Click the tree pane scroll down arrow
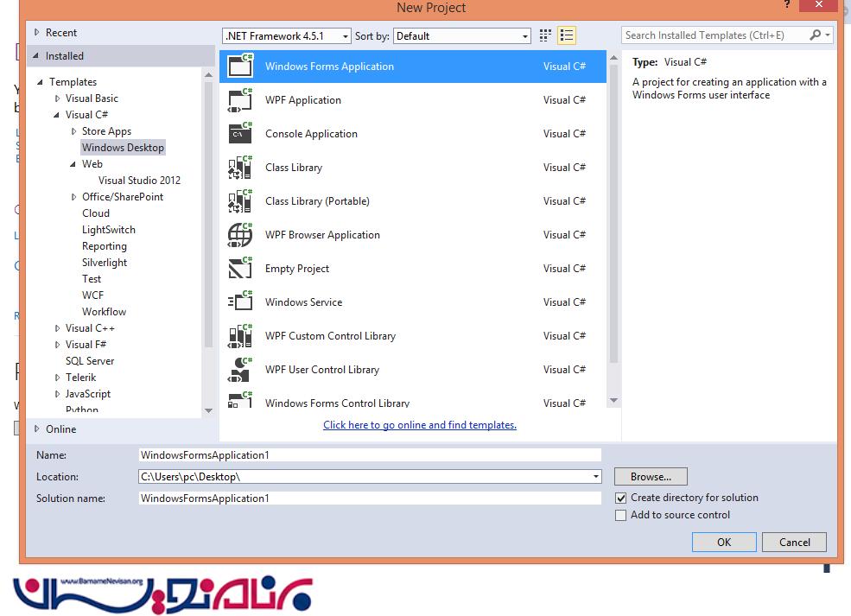The width and height of the screenshot is (851, 616). point(208,411)
